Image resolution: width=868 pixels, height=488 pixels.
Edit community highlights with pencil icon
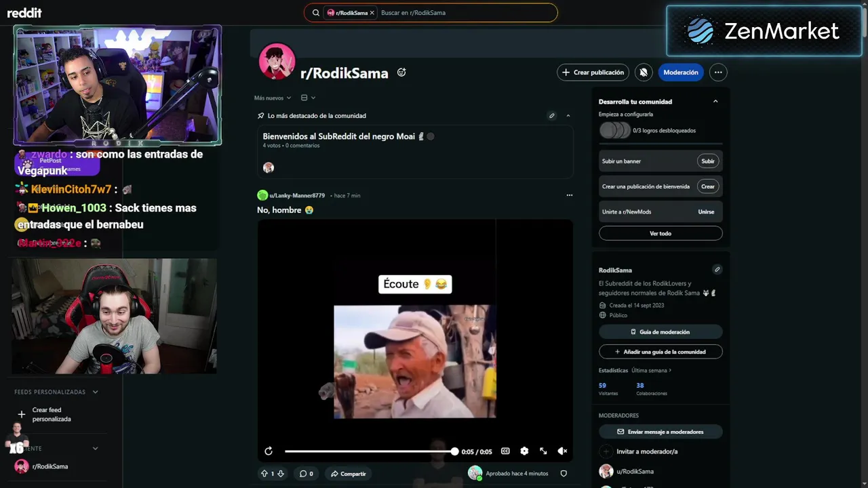(x=552, y=116)
